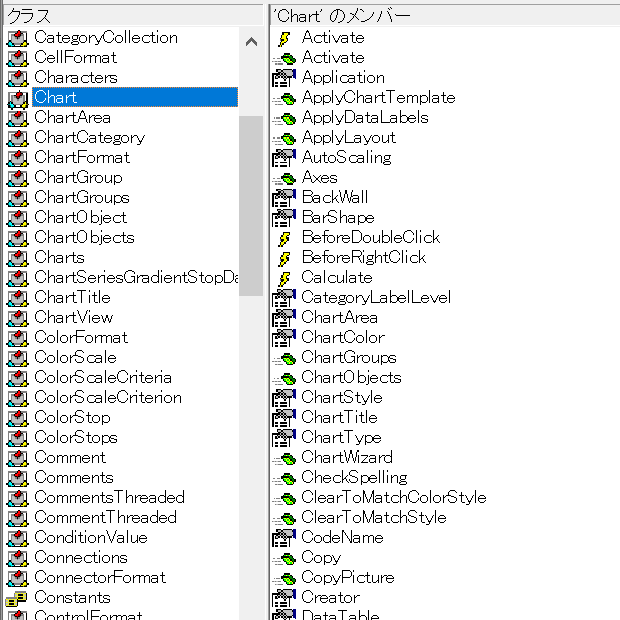The height and width of the screenshot is (620, 620).
Task: Select ChartObject class
Action: tap(80, 217)
